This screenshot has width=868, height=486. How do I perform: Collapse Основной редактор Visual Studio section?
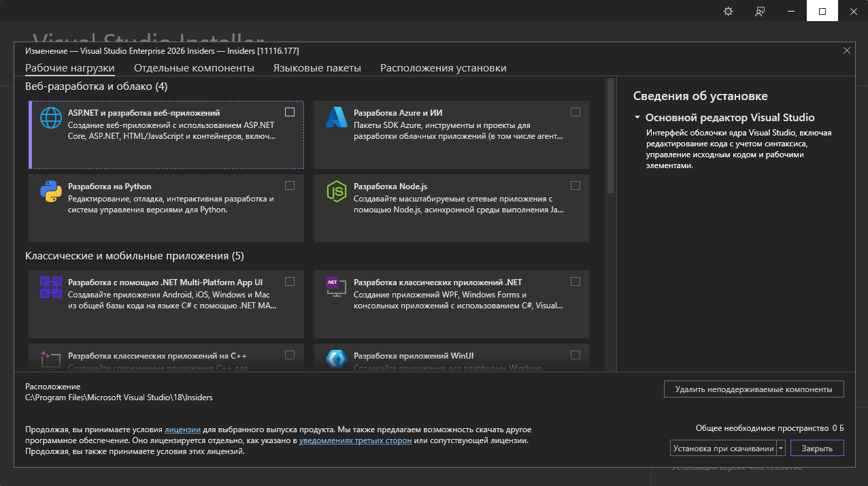point(637,118)
